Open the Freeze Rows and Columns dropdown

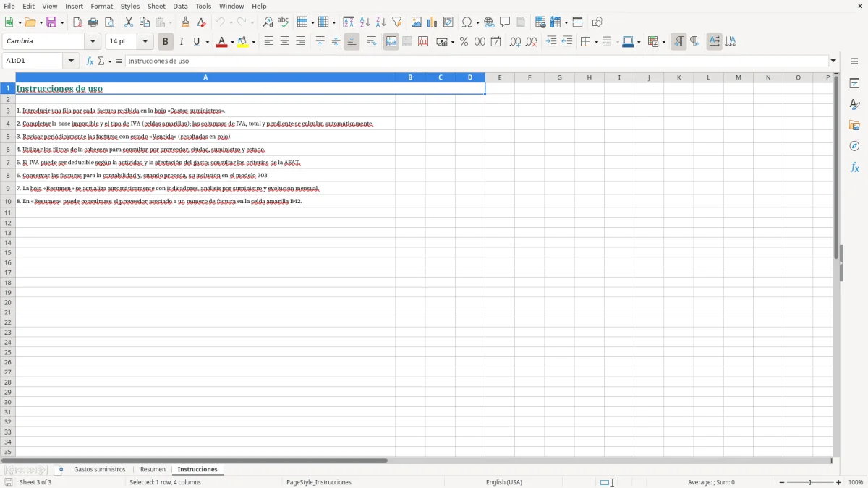pos(566,22)
